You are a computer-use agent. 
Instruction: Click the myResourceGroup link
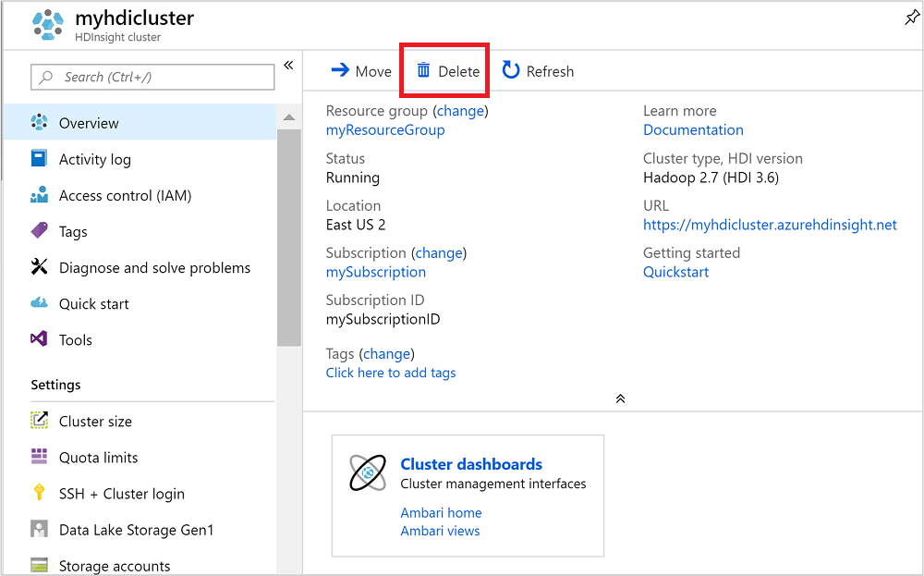[385, 130]
